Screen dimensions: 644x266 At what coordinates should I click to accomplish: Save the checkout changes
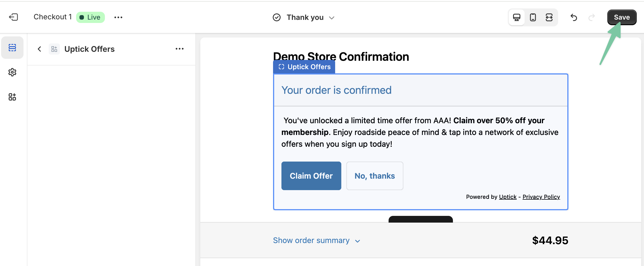point(622,17)
